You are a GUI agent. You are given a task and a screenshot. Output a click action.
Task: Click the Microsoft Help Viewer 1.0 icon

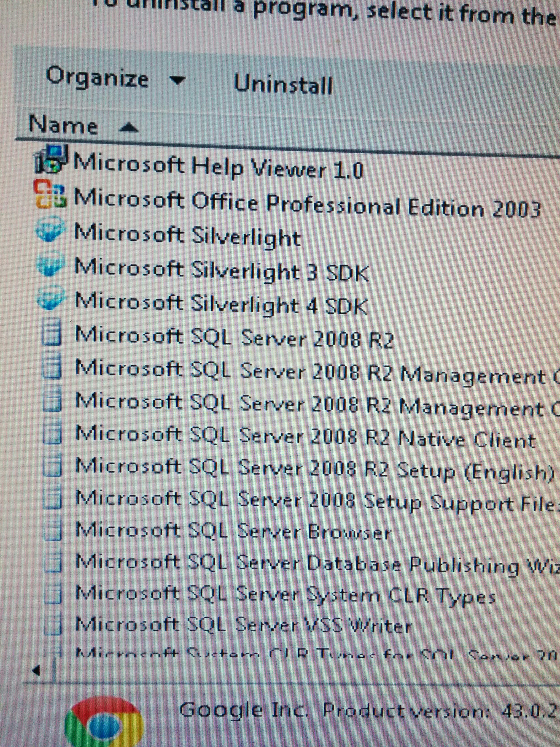pos(51,159)
